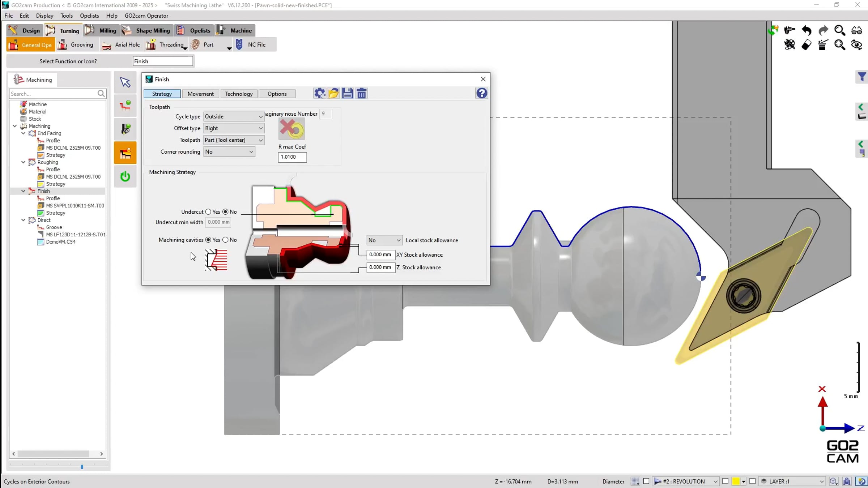Select Undercut Yes radio button
The height and width of the screenshot is (488, 868).
point(208,212)
